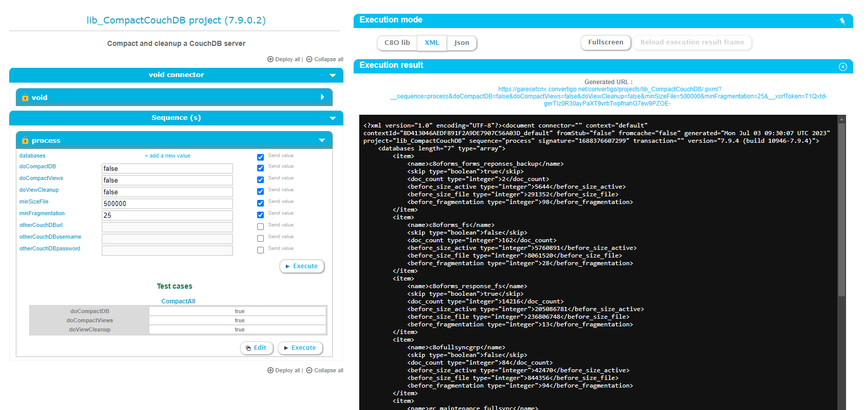Screen dimensions: 868x410
Task: Click the top Deploy all plus icon
Action: pos(270,59)
